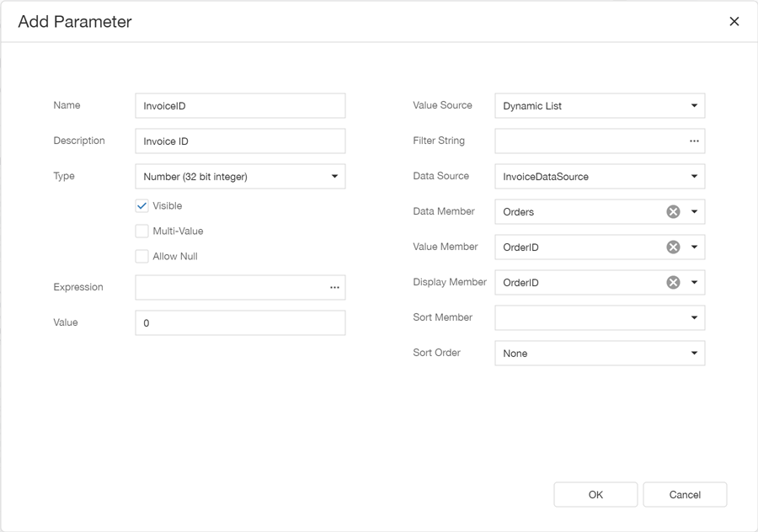758x532 pixels.
Task: Clear the Display Member selection
Action: (673, 282)
